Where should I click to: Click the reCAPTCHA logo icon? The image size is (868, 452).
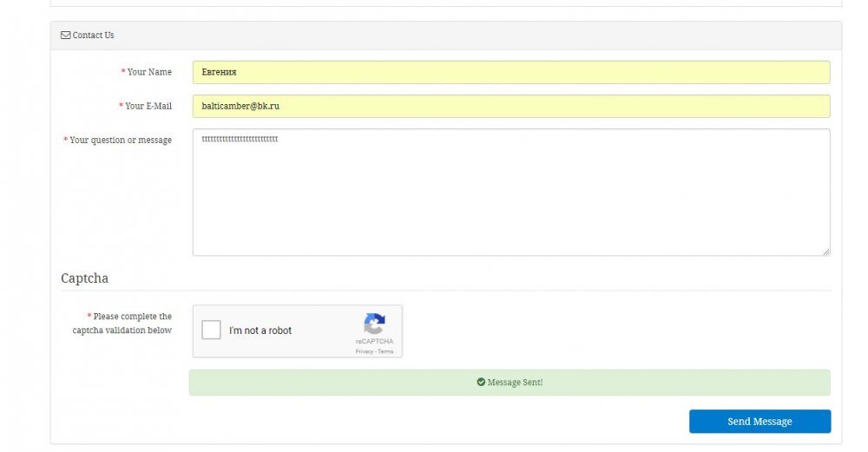point(374,324)
